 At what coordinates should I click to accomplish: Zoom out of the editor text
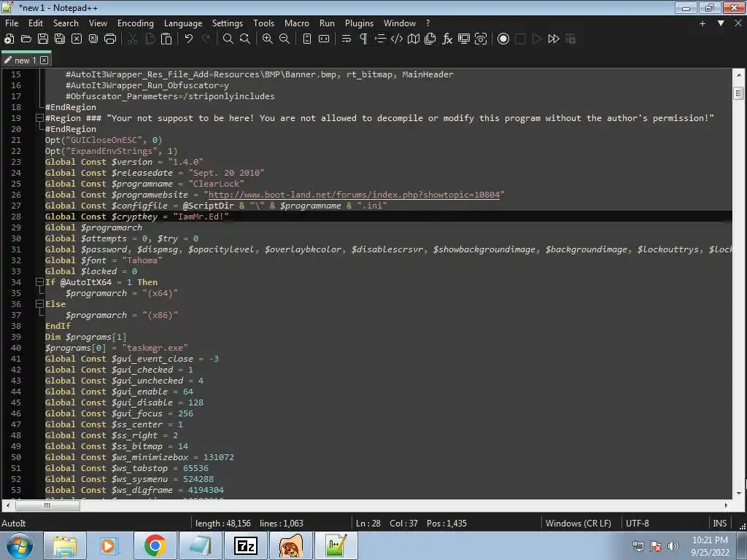coord(285,39)
